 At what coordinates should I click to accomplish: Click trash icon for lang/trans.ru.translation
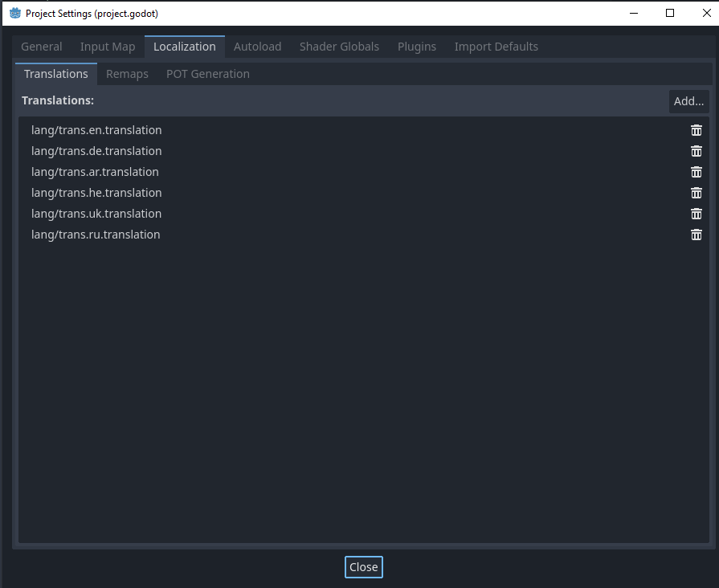(696, 235)
